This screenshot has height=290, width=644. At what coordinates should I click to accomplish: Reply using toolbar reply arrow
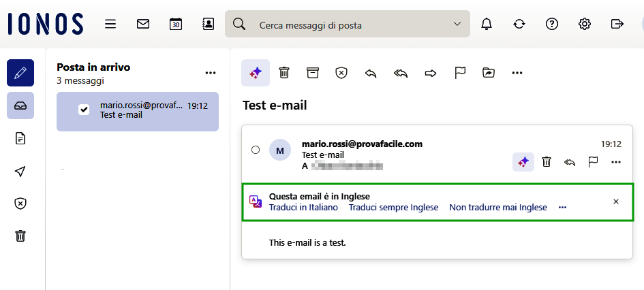click(371, 73)
